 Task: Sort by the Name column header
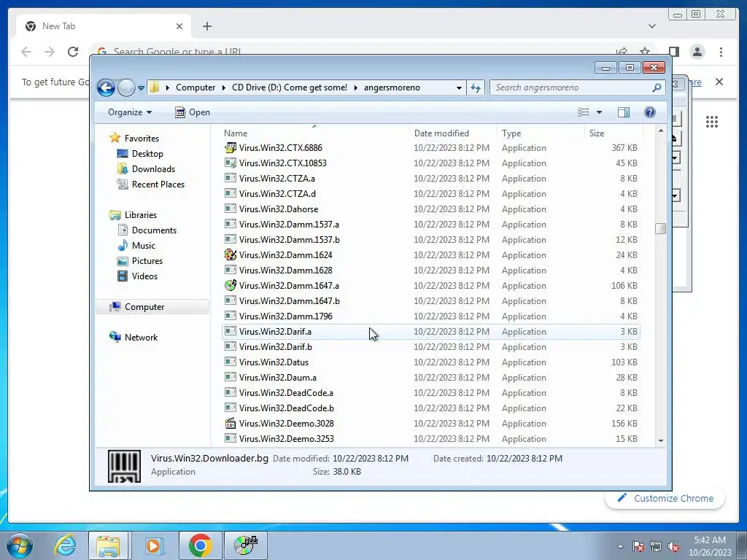314,133
